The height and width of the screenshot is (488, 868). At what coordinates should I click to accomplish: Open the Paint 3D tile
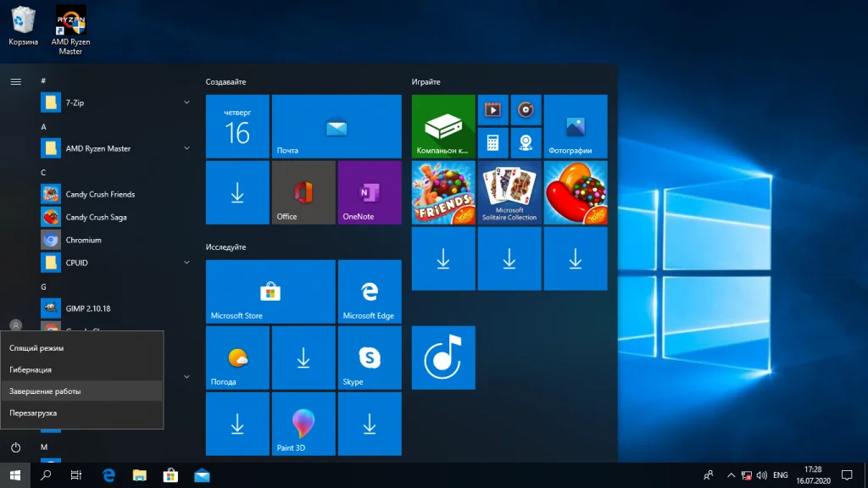tap(303, 424)
